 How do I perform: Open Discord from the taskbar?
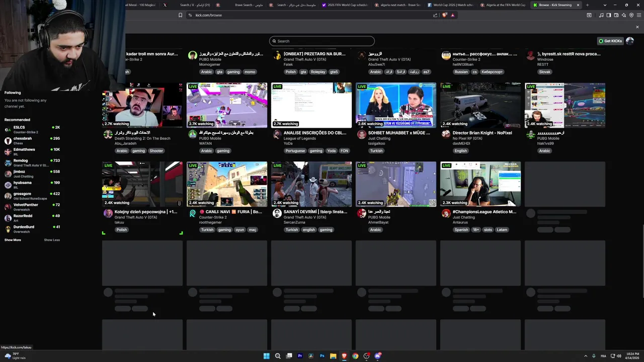[x=377, y=356]
